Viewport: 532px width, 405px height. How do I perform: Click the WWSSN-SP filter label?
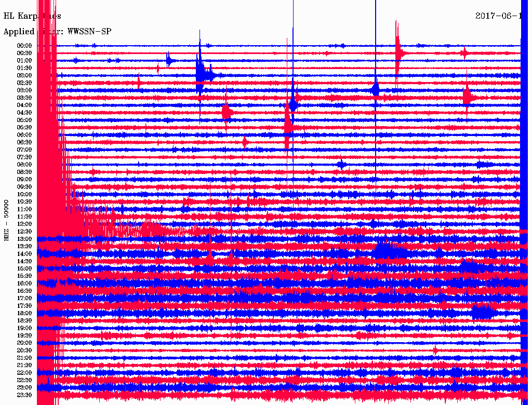point(89,32)
